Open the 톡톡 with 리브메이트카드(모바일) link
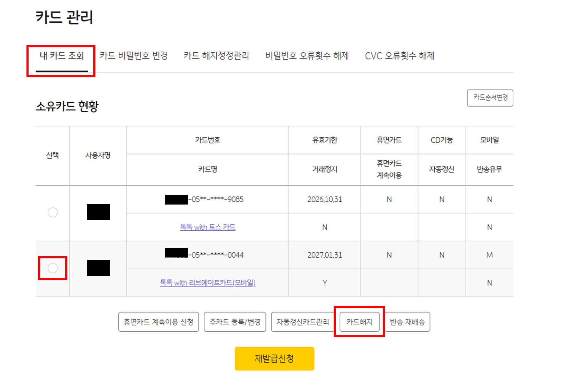Viewport: 567px width, 392px height. click(x=208, y=283)
